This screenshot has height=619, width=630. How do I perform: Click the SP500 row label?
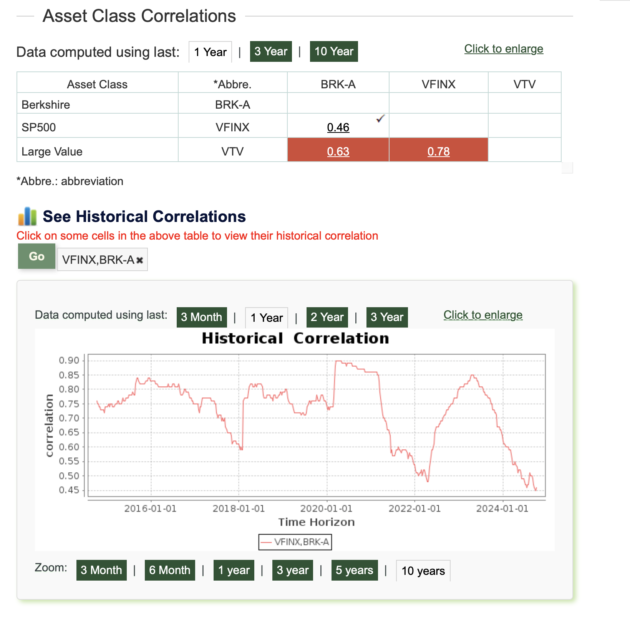pos(39,127)
